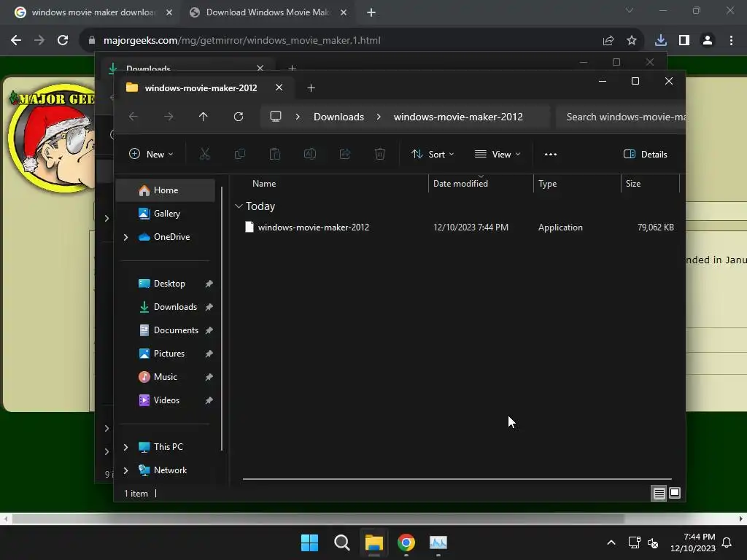This screenshot has height=560, width=747.
Task: Refresh the windows-movie-maker-2012 folder view
Action: click(239, 117)
